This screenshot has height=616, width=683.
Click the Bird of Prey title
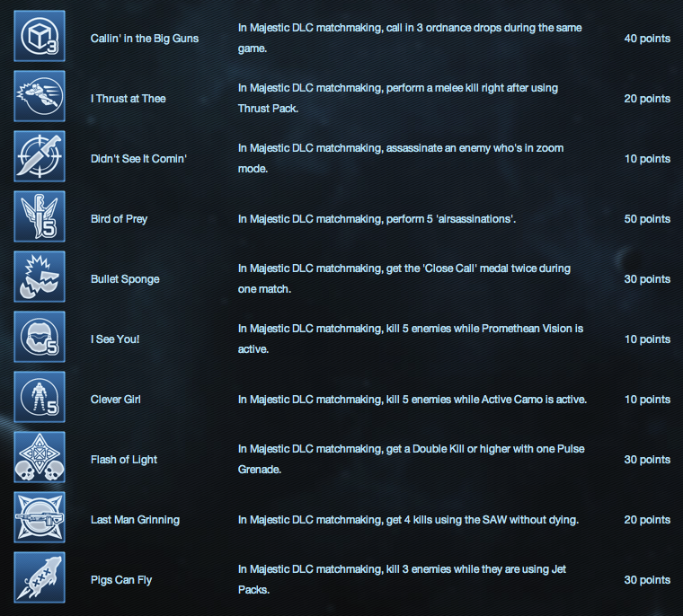(119, 219)
